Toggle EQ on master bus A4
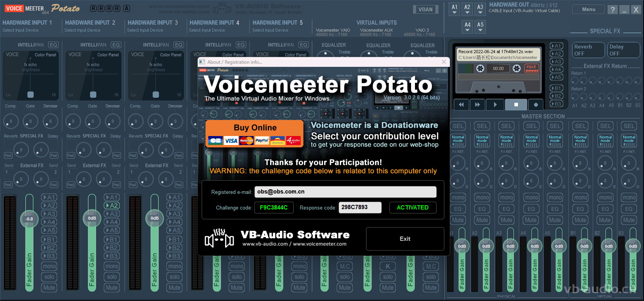The image size is (644, 301). tap(531, 209)
